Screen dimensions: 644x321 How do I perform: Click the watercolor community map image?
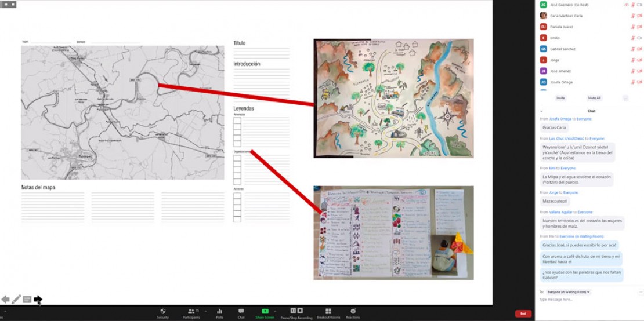tap(393, 99)
